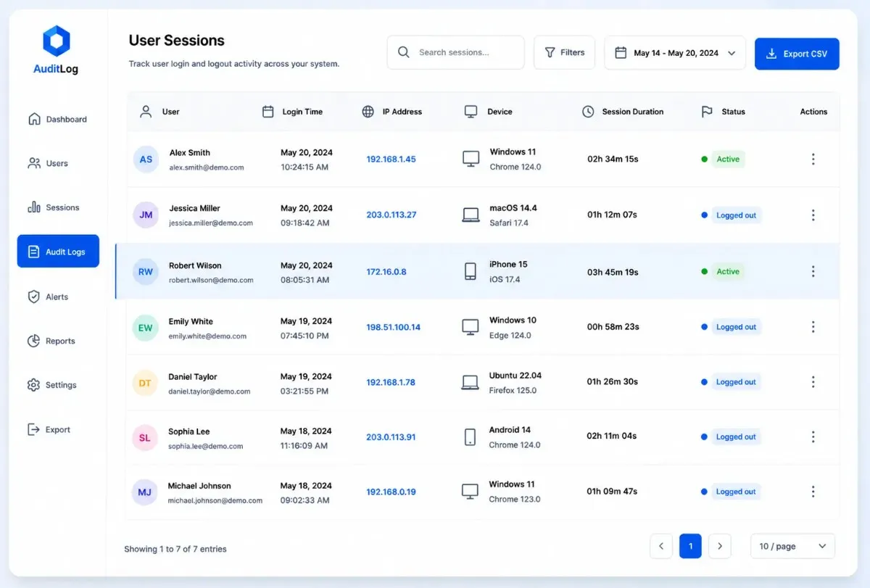The height and width of the screenshot is (588, 870).
Task: Click the AS avatar for Alex Smith
Action: 146,159
